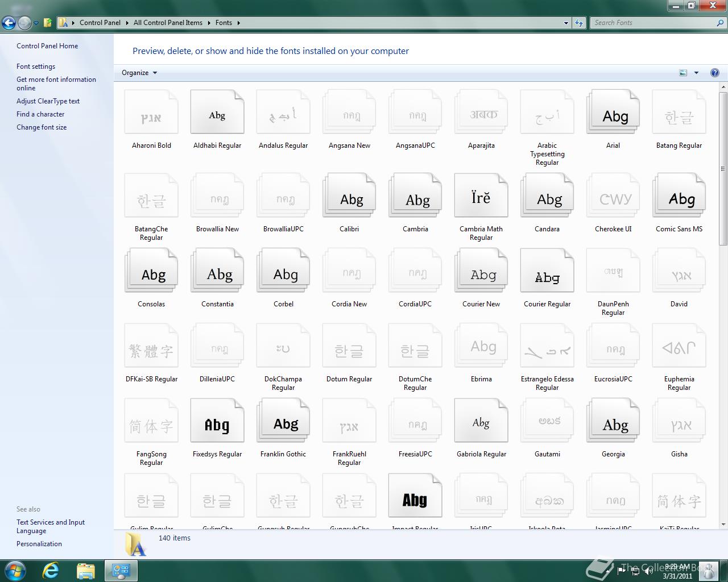Expand the view options dropdown arrow
Viewport: 728px width, 582px height.
(x=696, y=73)
